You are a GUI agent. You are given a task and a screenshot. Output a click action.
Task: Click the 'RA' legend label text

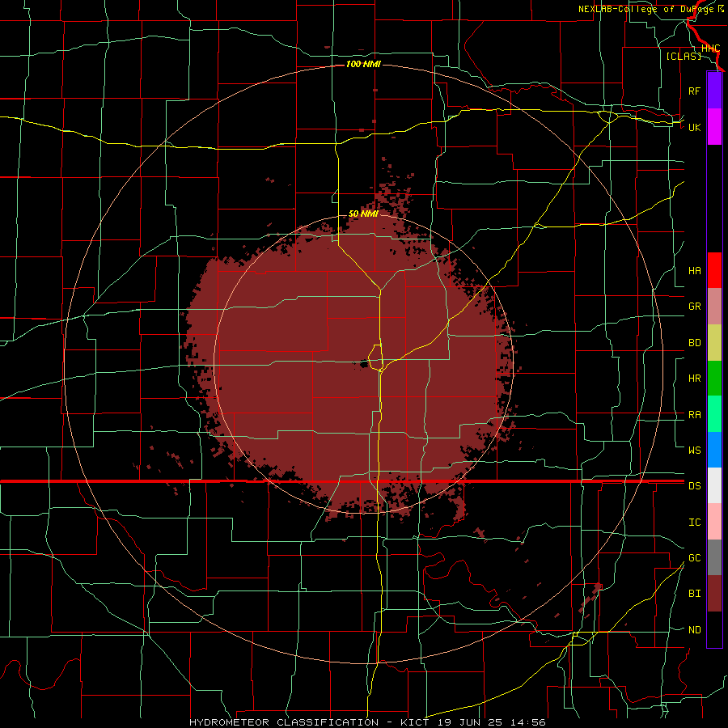point(694,414)
